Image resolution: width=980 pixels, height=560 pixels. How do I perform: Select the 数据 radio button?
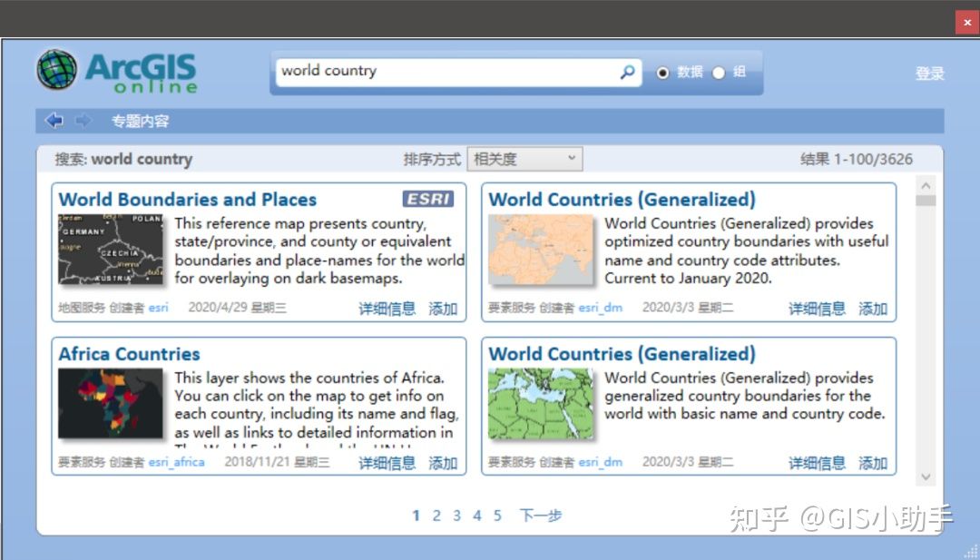pos(662,74)
